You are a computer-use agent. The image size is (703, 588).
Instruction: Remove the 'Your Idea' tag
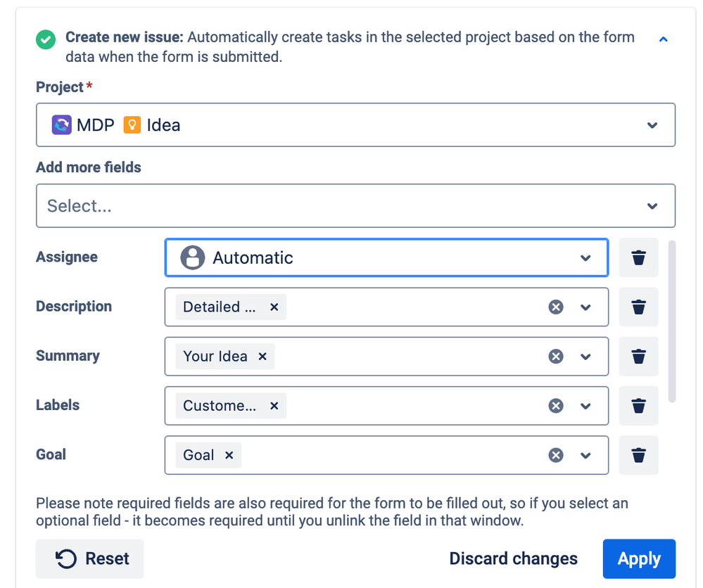pos(262,356)
